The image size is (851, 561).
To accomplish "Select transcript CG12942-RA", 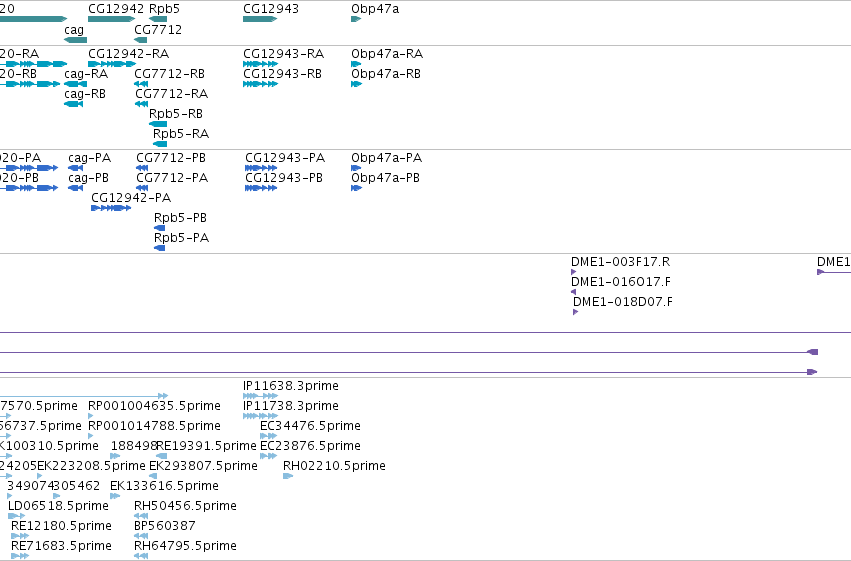I will coord(129,54).
